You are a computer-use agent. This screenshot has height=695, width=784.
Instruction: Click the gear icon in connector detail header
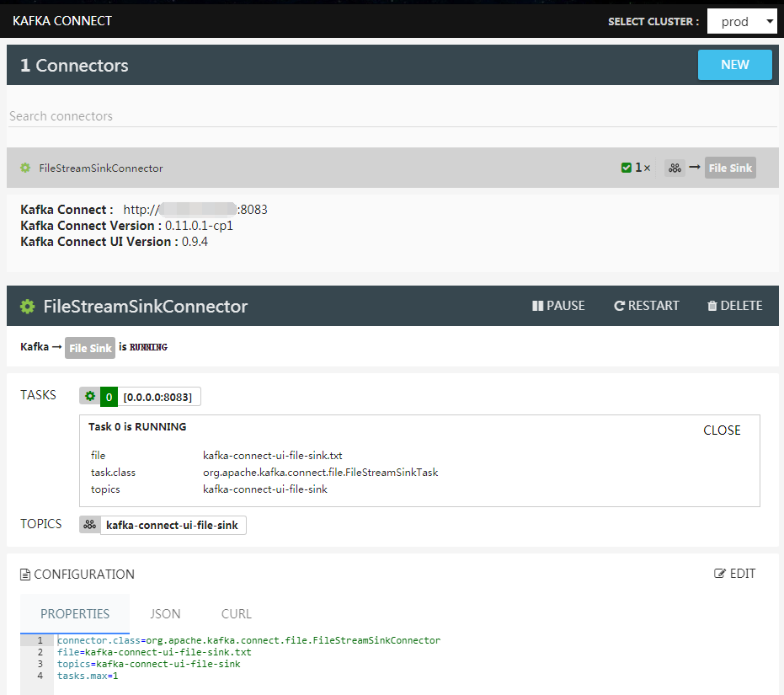coord(28,306)
